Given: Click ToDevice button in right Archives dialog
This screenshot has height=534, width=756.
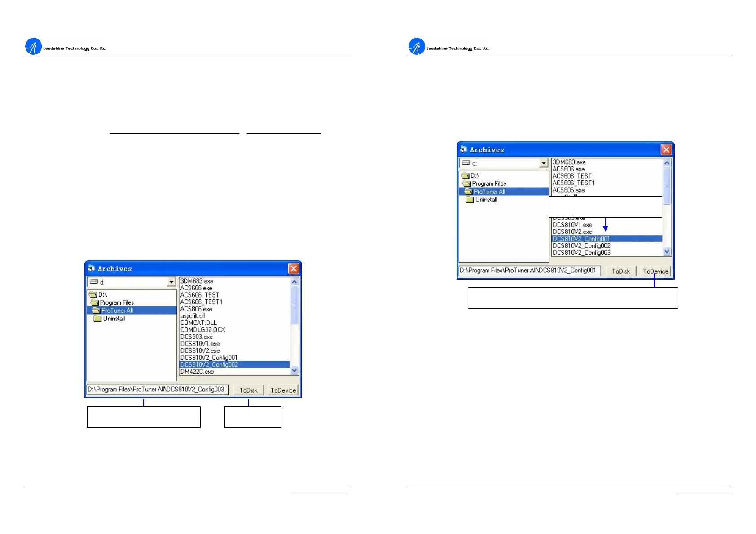Looking at the screenshot, I should pos(655,271).
